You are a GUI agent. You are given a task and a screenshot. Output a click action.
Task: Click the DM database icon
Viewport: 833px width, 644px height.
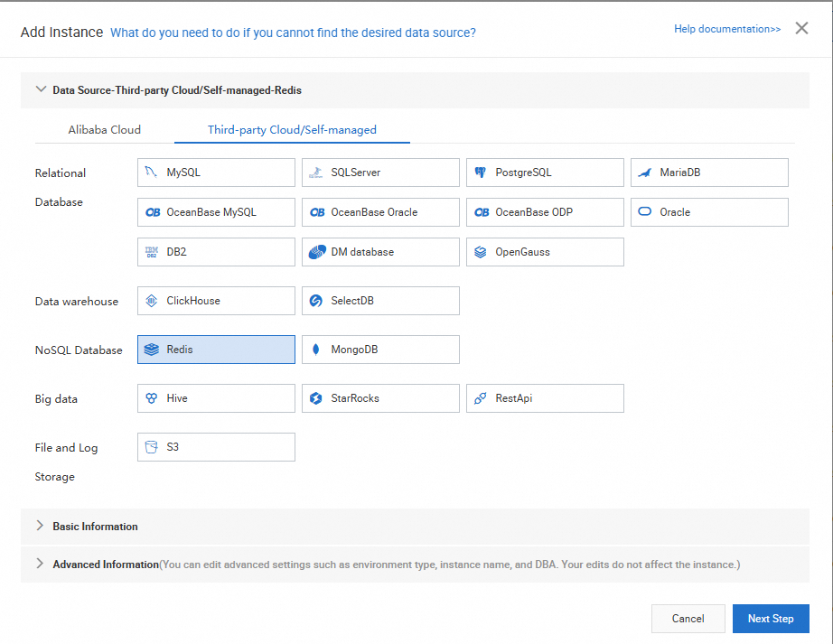click(317, 252)
